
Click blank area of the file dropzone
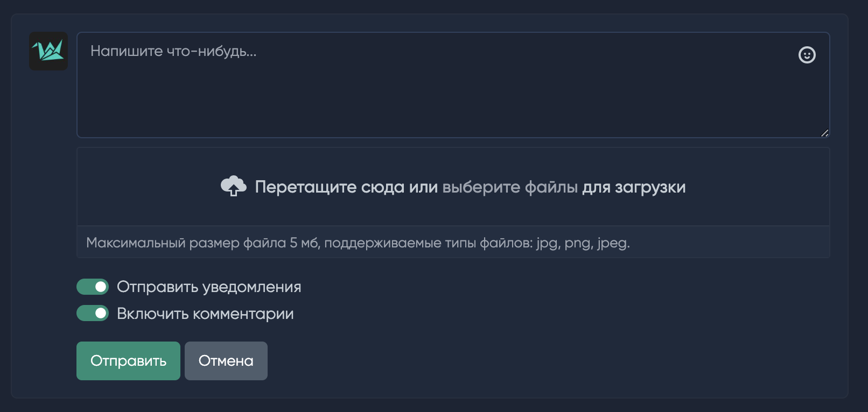point(453,161)
